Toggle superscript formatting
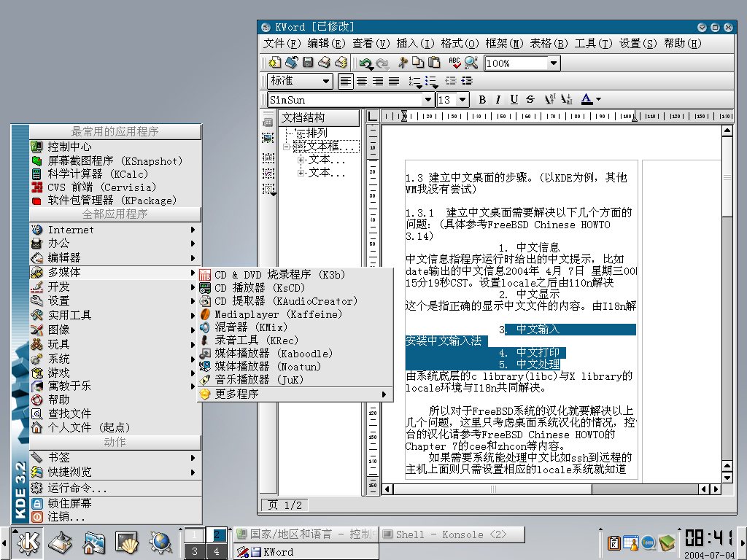The image size is (747, 560). [x=550, y=99]
